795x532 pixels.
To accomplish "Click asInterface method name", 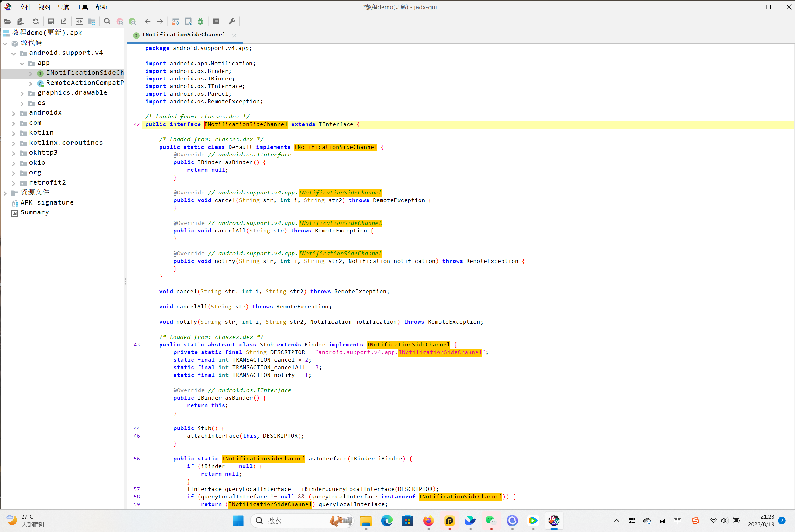I will click(x=328, y=459).
